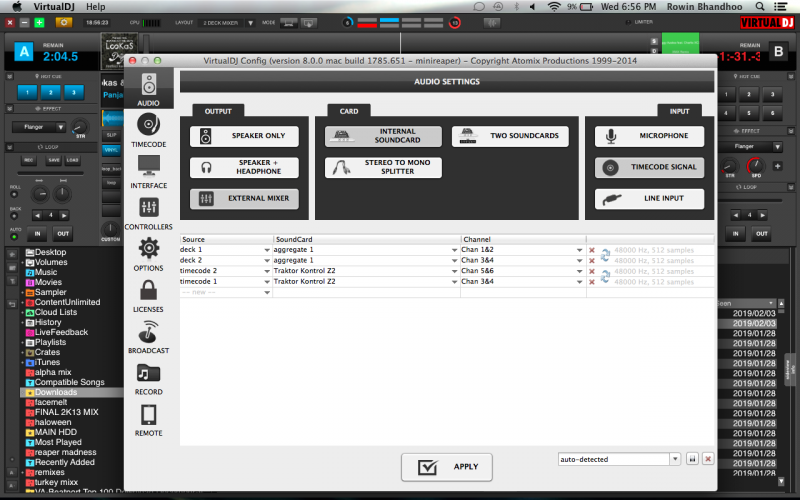Screen dimensions: 800x500
Task: Select the Recently Added folder
Action: coord(64,462)
